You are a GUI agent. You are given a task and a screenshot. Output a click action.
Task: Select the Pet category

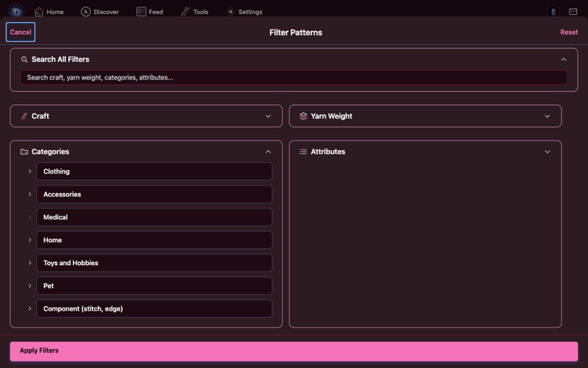tap(154, 286)
